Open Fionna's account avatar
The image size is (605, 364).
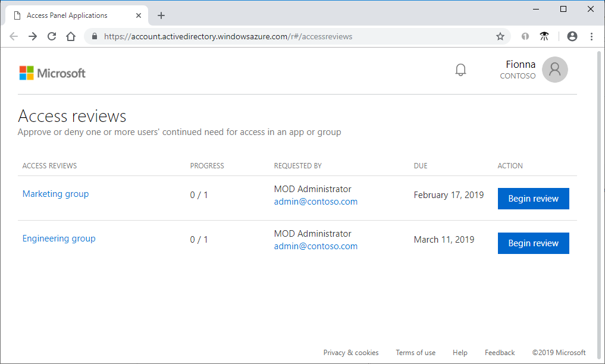(554, 70)
